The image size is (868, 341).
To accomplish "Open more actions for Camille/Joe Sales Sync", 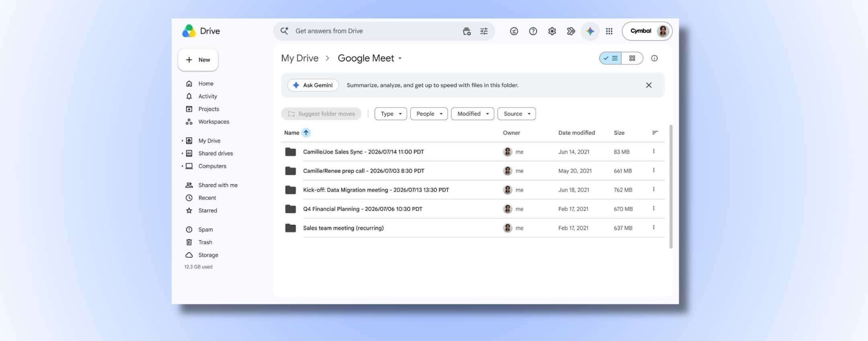I will 654,151.
